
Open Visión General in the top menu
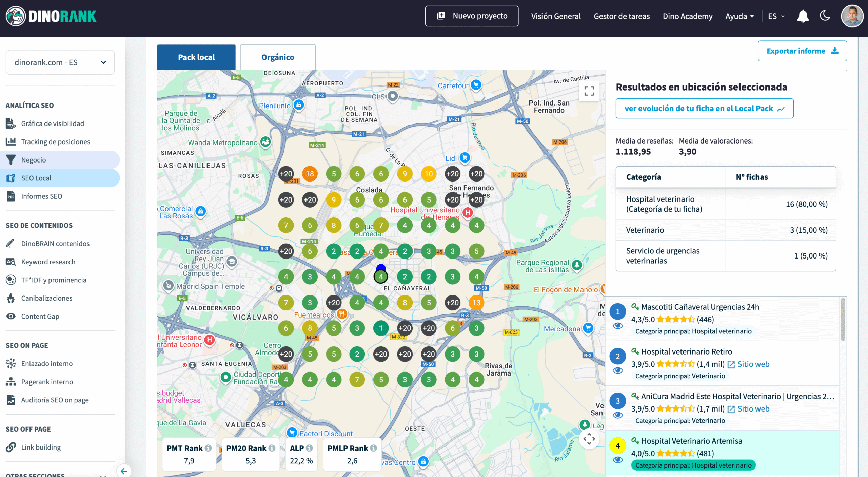556,16
